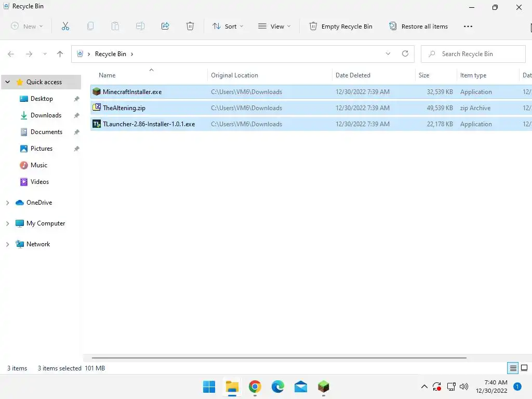
Task: Refresh the Recycle Bin view
Action: tap(405, 54)
